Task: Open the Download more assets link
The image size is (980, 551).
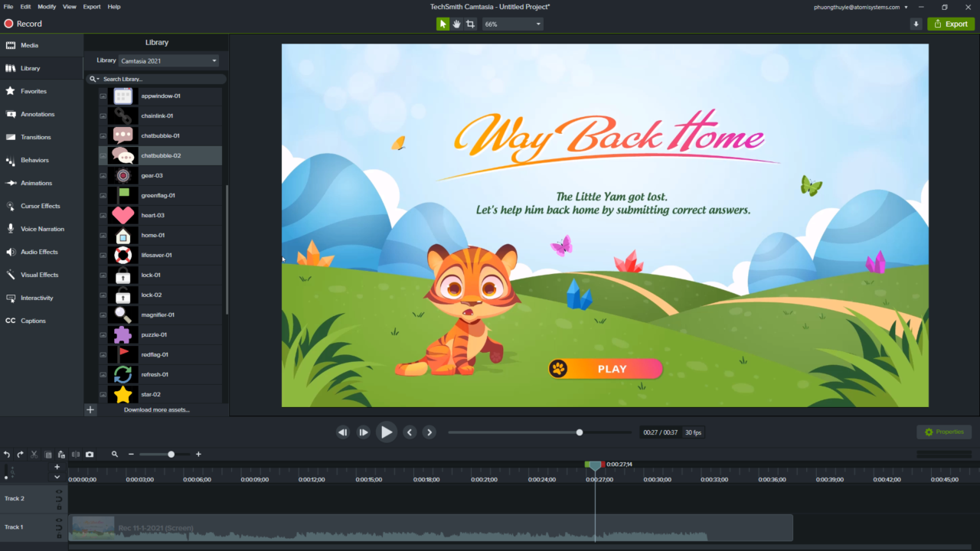Action: [156, 409]
